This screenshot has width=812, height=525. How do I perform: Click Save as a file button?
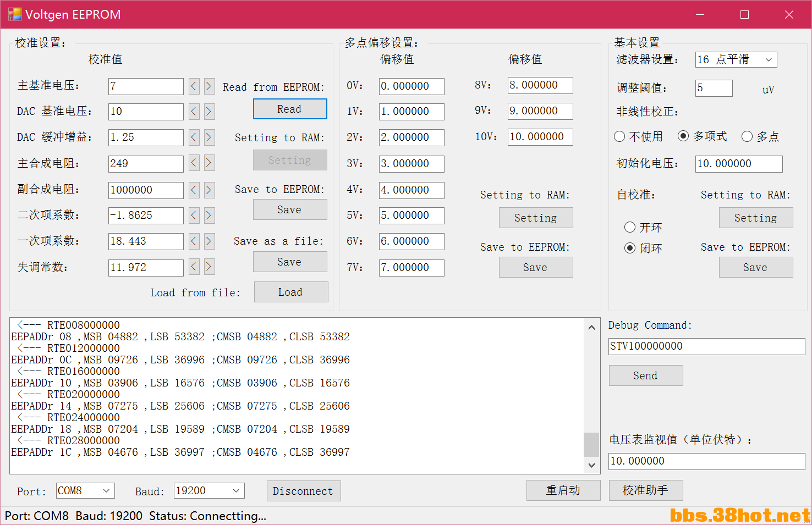click(290, 262)
